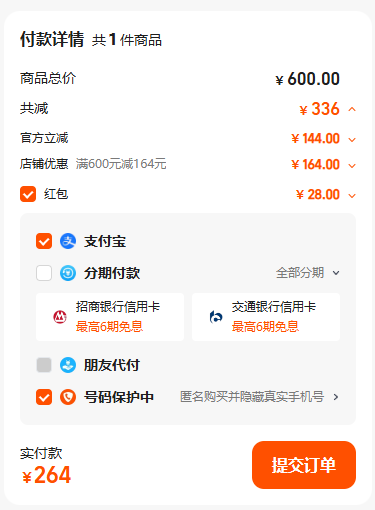Open the 全部分期 dropdown
Screen dimensions: 375x510
pyautogui.click(x=308, y=273)
